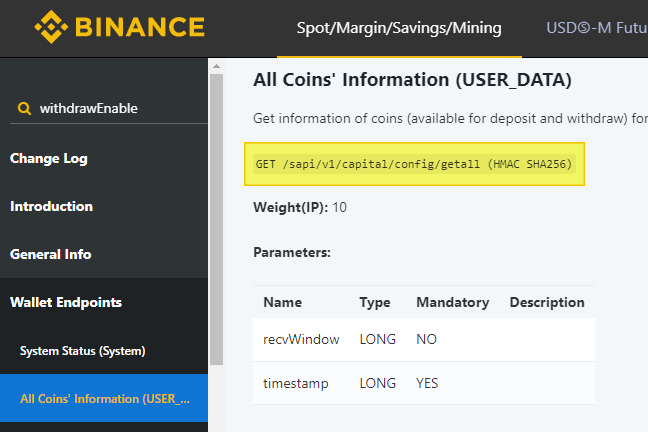648x432 pixels.
Task: Click the Description column header
Action: 547,302
